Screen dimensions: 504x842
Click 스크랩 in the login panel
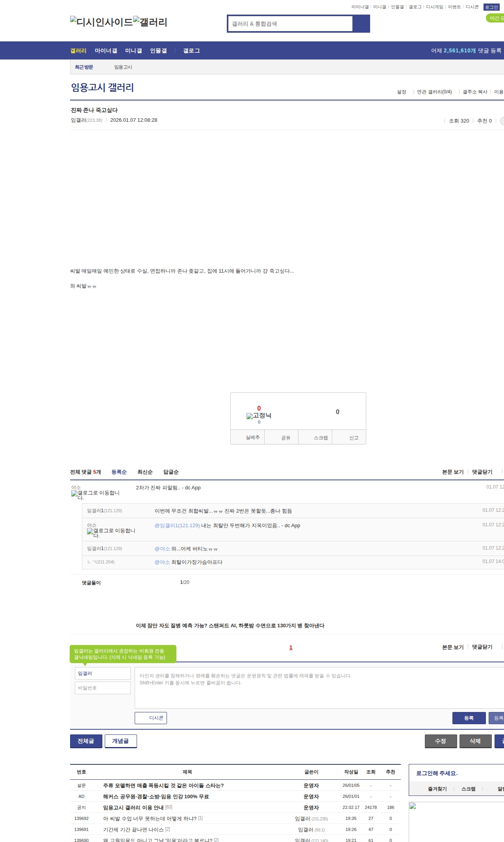click(468, 789)
